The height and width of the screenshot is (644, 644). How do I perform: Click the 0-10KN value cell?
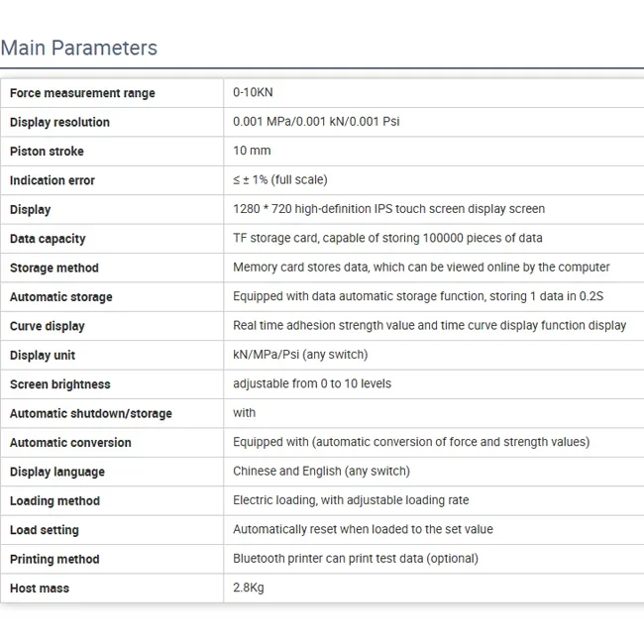click(253, 92)
